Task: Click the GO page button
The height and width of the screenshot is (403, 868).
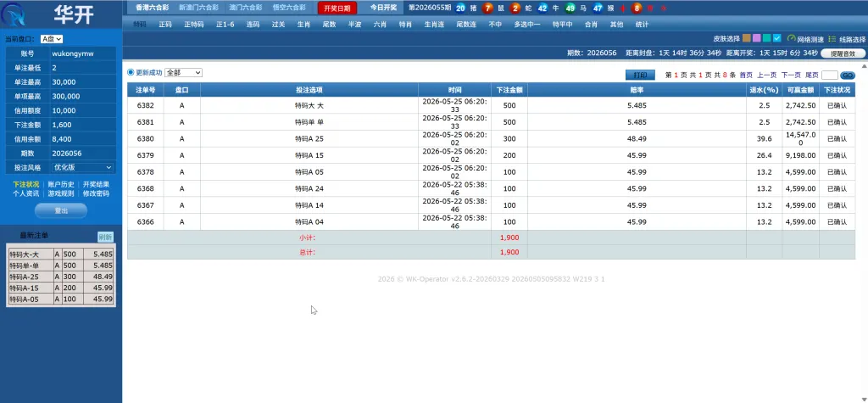Action: pos(848,76)
